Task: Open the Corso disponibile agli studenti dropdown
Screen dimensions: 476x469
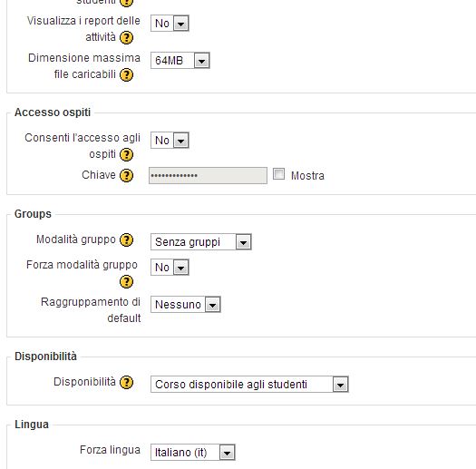Action: click(249, 385)
